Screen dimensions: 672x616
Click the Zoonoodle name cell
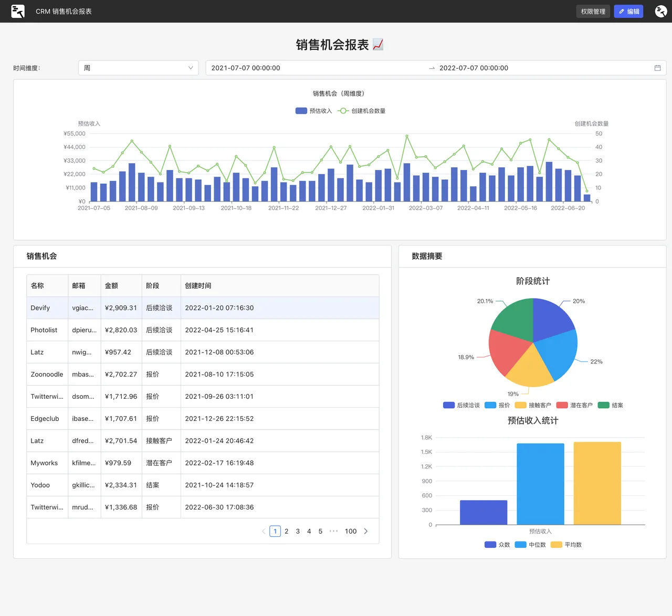(47, 374)
